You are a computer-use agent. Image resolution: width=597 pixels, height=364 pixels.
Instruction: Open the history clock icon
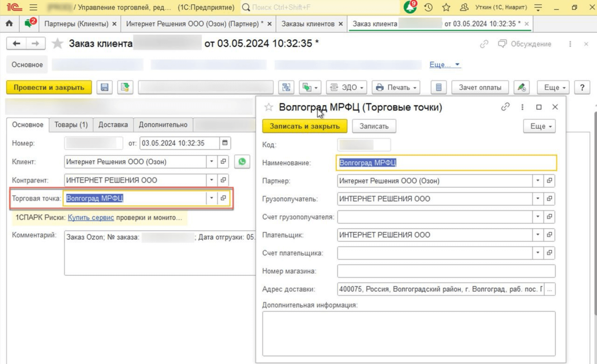tap(428, 7)
